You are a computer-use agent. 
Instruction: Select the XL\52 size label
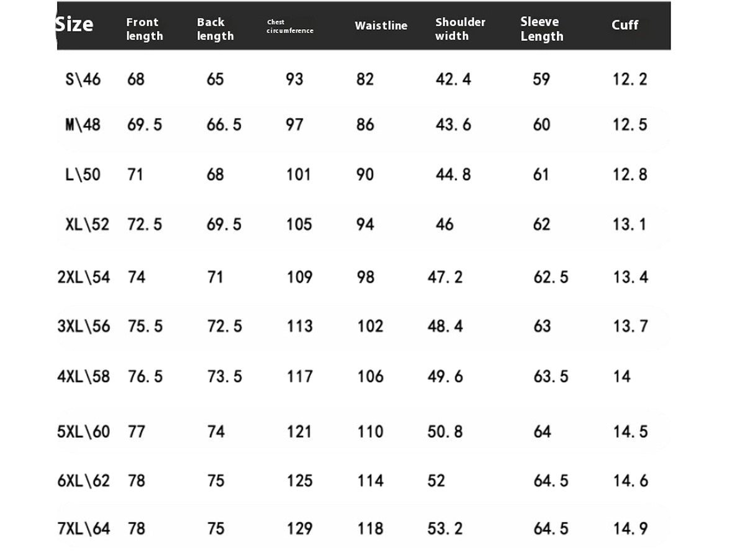coord(87,224)
